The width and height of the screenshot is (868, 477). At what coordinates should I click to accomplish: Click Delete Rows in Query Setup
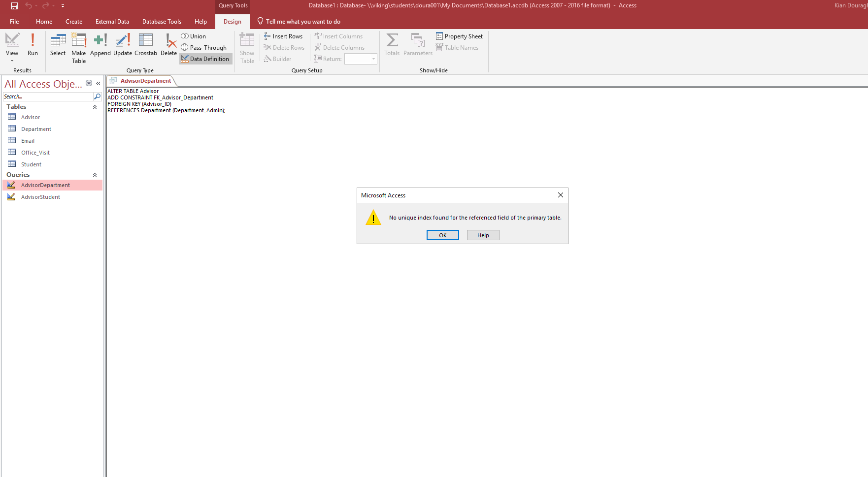point(284,48)
